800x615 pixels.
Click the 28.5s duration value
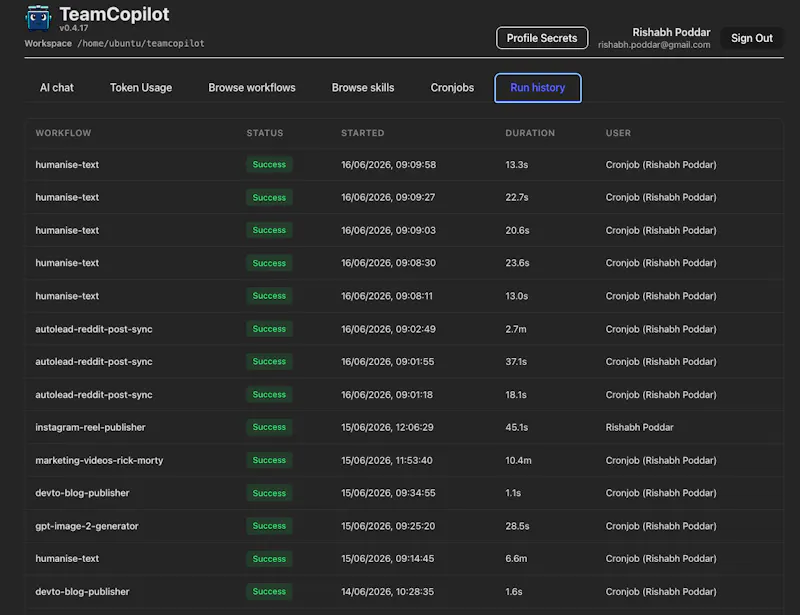pyautogui.click(x=517, y=526)
